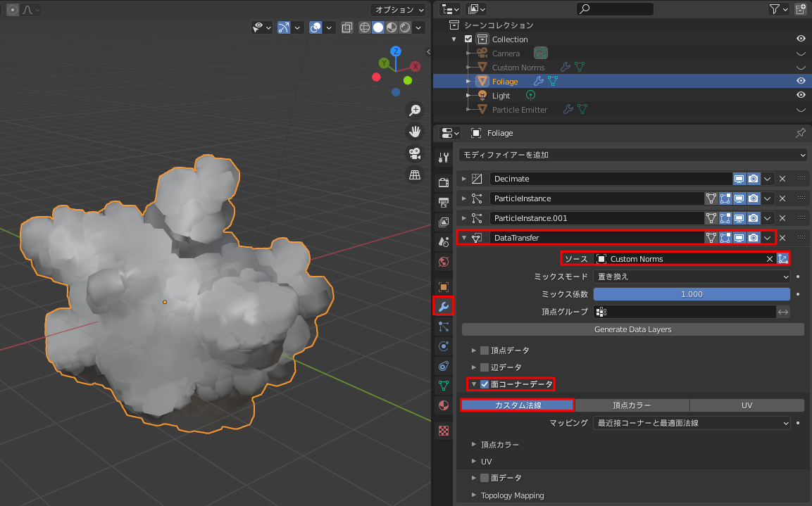Open モディファイアーを追加 dropdown
The height and width of the screenshot is (506, 812).
(x=633, y=155)
